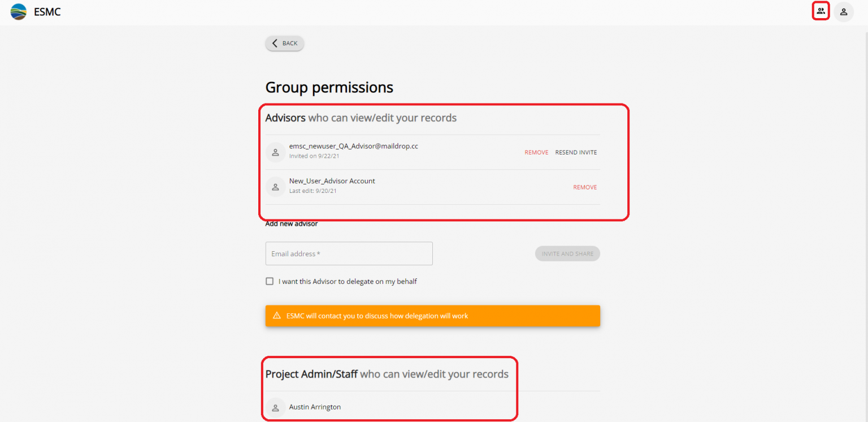Click the ESMC title text in header

click(47, 11)
